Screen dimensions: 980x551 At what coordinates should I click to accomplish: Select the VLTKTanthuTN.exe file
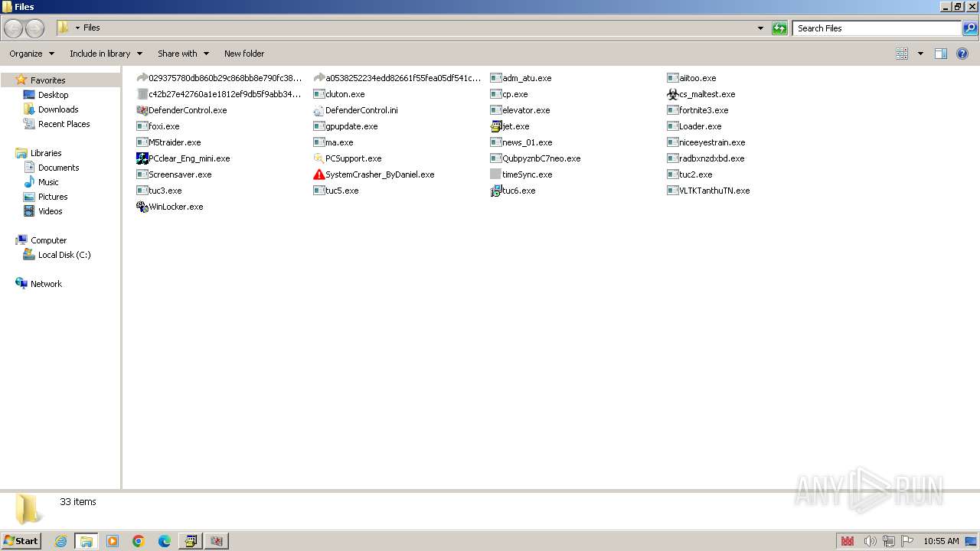pyautogui.click(x=708, y=191)
